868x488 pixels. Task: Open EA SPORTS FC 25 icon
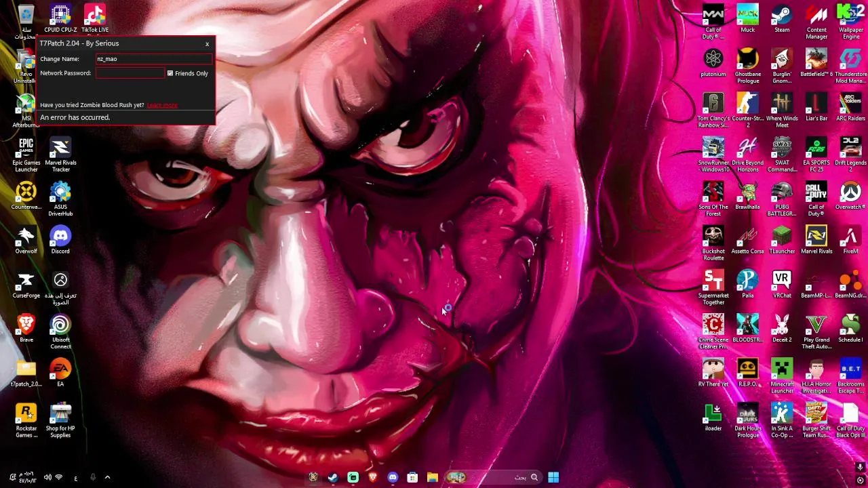[x=816, y=155]
